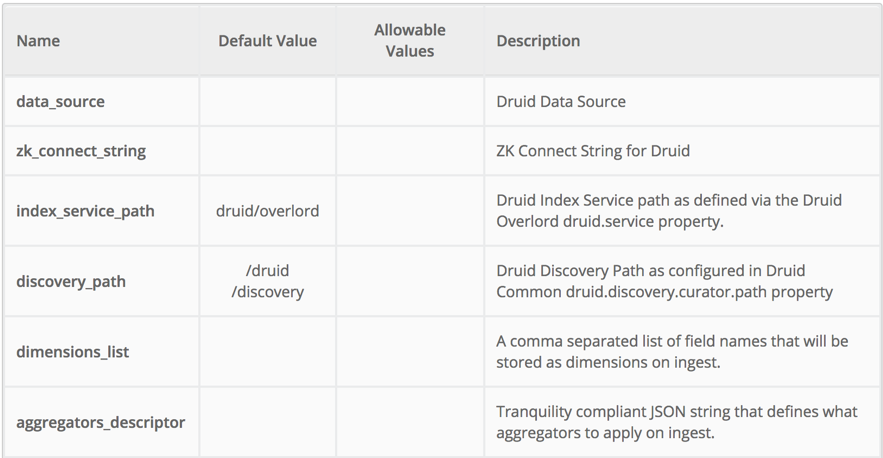This screenshot has height=458, width=883.
Task: Select the discovery_path property name
Action: coord(71,281)
